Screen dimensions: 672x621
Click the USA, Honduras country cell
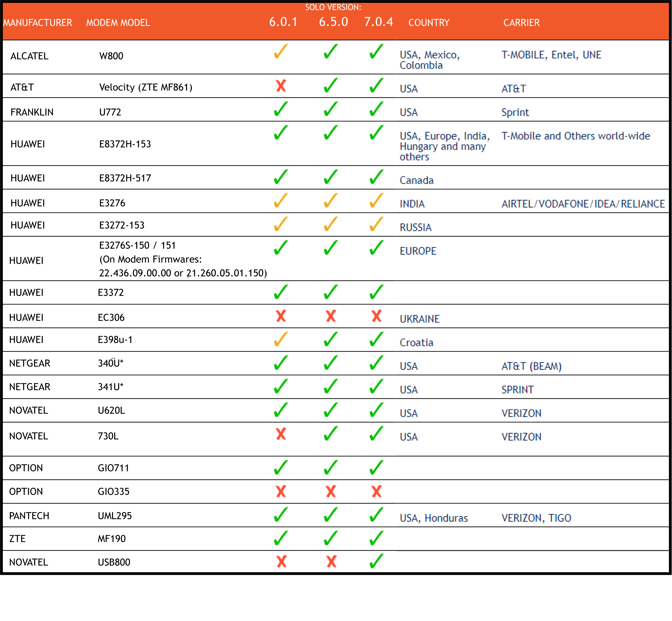point(434,518)
